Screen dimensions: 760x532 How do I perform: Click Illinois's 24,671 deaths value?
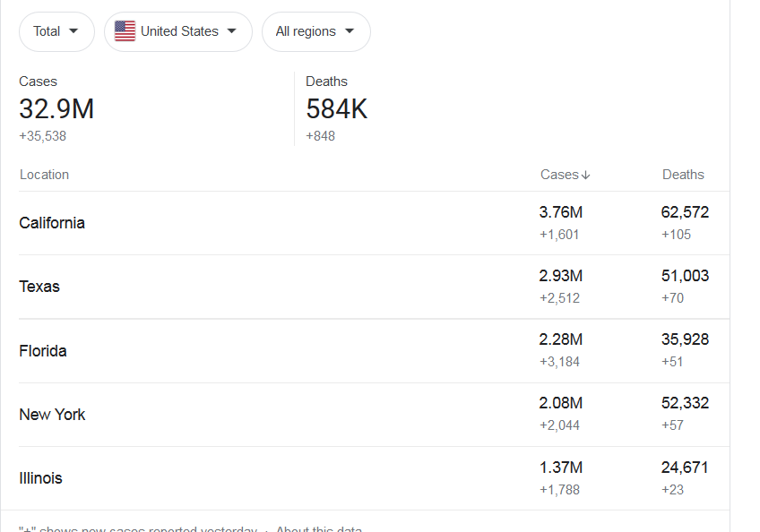(685, 468)
